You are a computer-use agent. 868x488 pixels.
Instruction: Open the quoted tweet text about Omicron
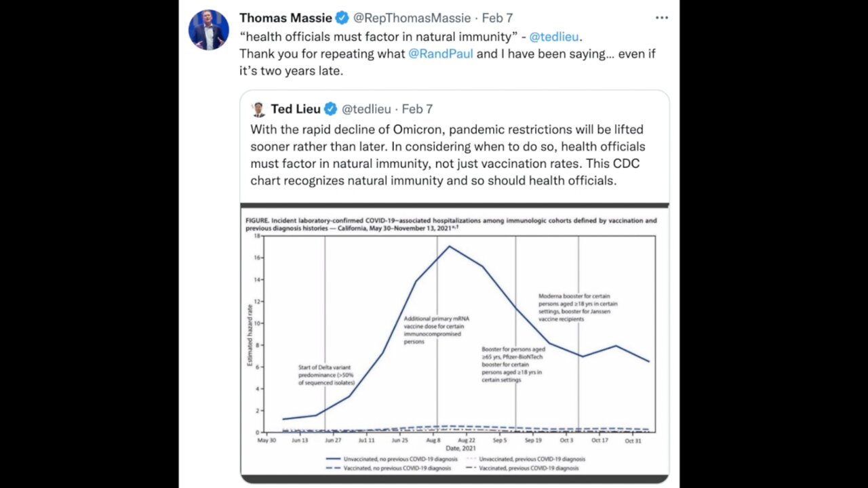pyautogui.click(x=448, y=155)
